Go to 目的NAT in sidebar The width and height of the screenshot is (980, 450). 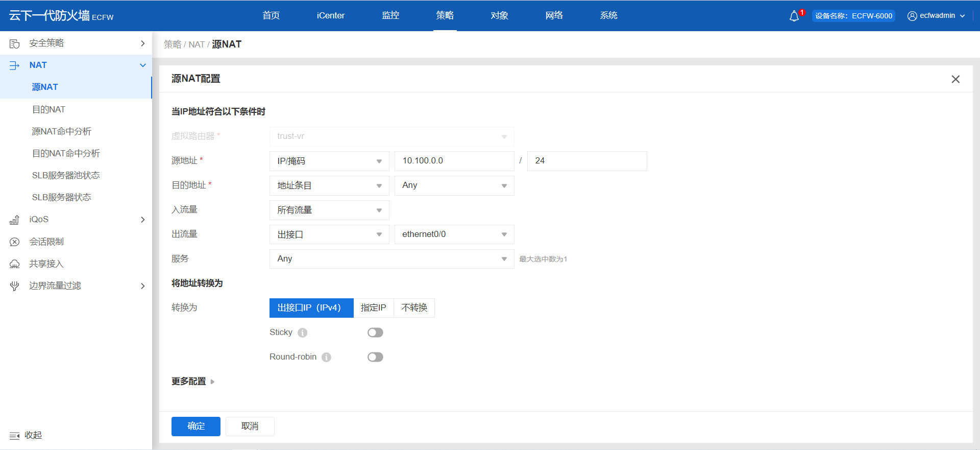pos(49,109)
